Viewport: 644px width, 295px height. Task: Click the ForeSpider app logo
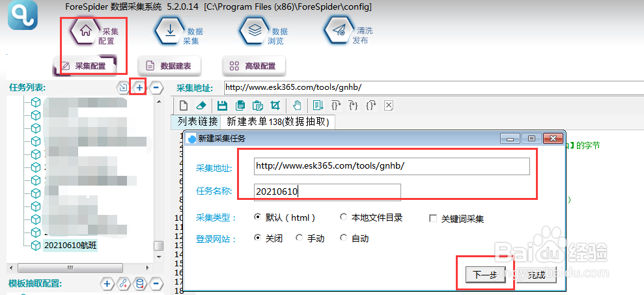24,16
